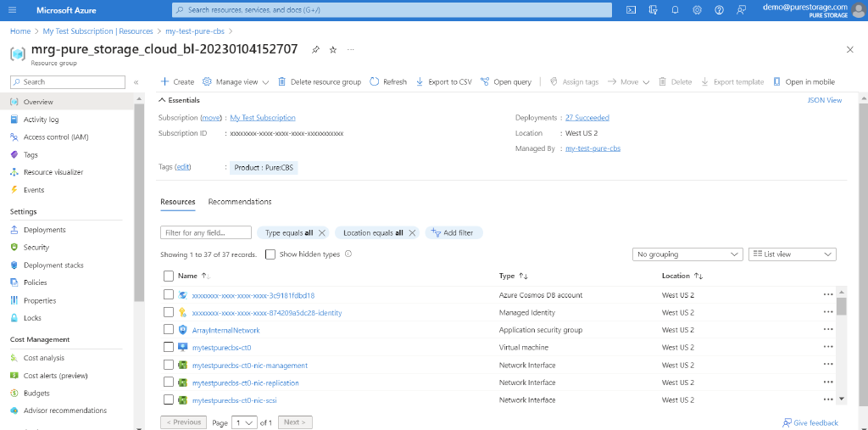Open the notifications bell icon

675,10
